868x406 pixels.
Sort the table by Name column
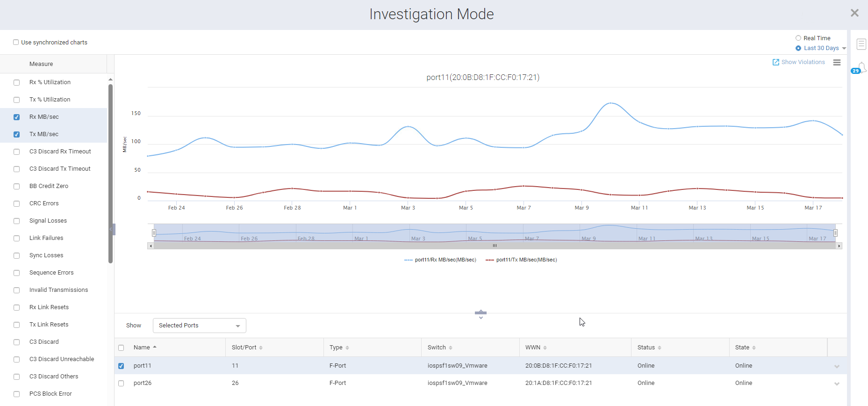point(142,348)
